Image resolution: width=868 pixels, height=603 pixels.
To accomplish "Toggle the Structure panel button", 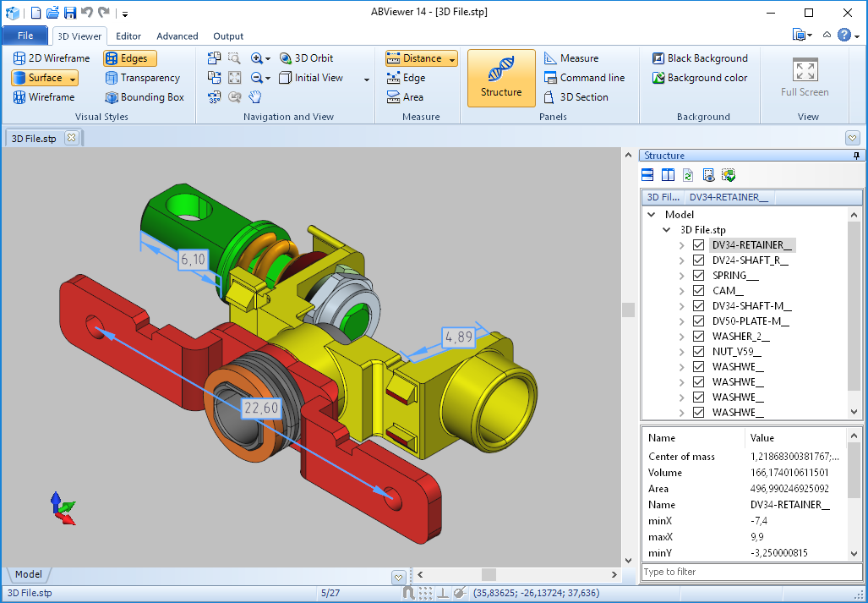I will 501,78.
